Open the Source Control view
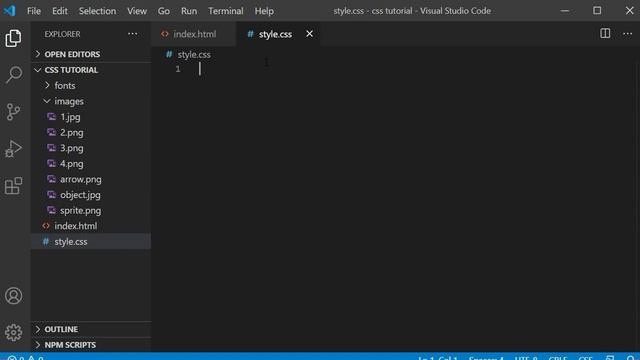 tap(13, 112)
